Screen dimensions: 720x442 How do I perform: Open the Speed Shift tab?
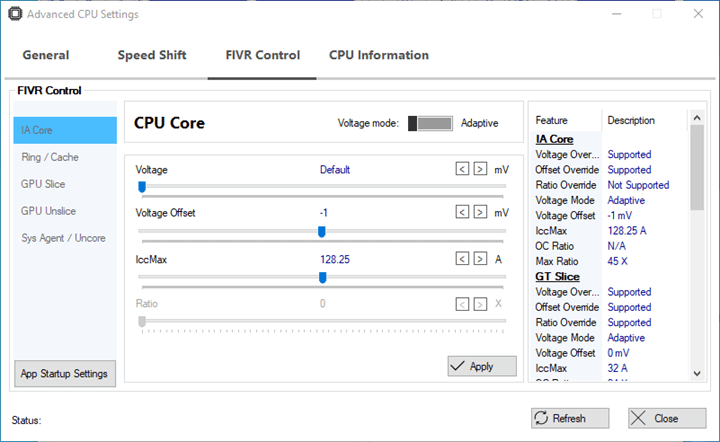point(152,55)
